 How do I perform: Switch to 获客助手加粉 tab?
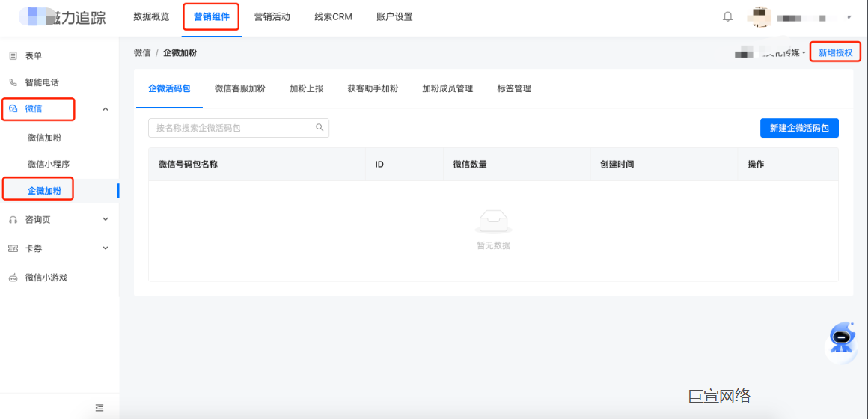[373, 88]
